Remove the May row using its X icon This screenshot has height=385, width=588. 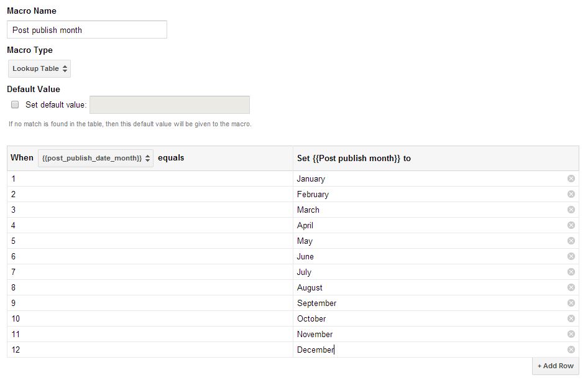[571, 241]
